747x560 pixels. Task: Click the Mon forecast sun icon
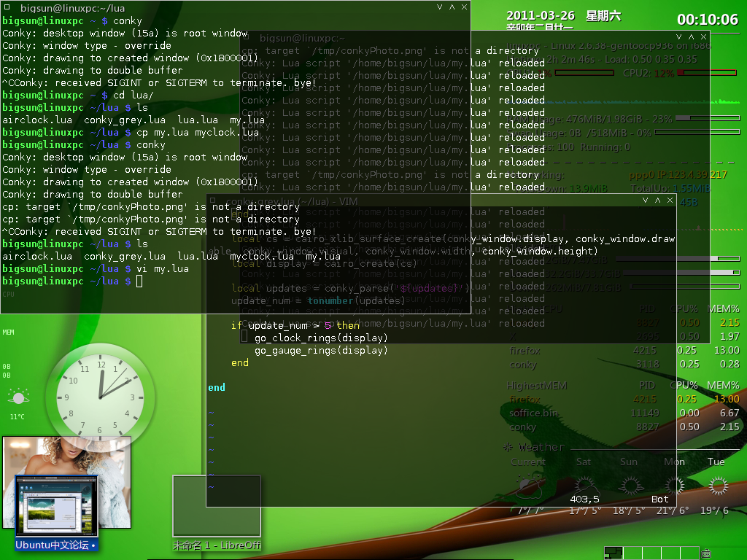point(674,486)
